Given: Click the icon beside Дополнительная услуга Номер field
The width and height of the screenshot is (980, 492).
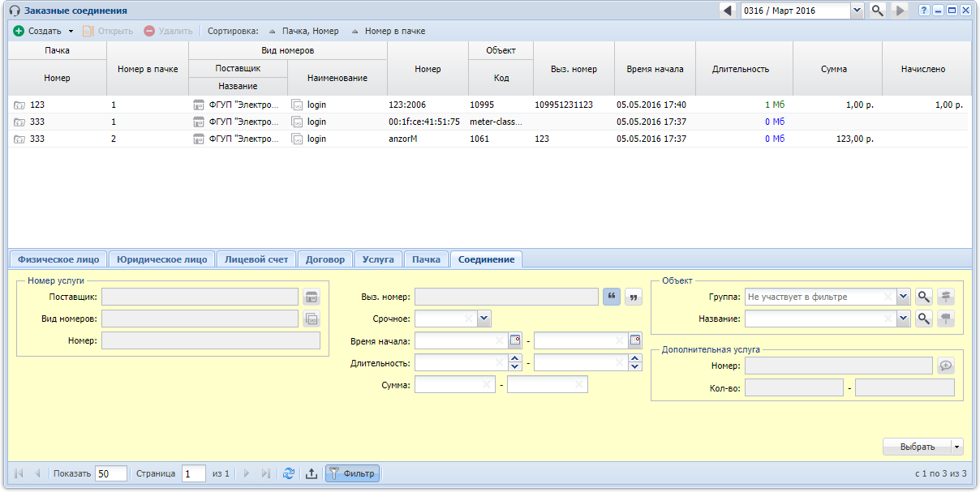Looking at the screenshot, I should point(945,366).
